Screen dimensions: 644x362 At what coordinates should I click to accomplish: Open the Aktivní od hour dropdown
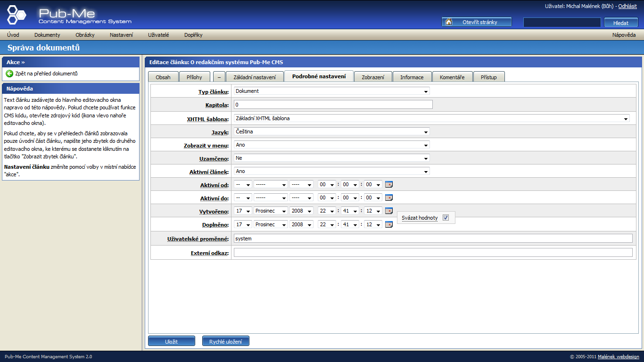[327, 185]
